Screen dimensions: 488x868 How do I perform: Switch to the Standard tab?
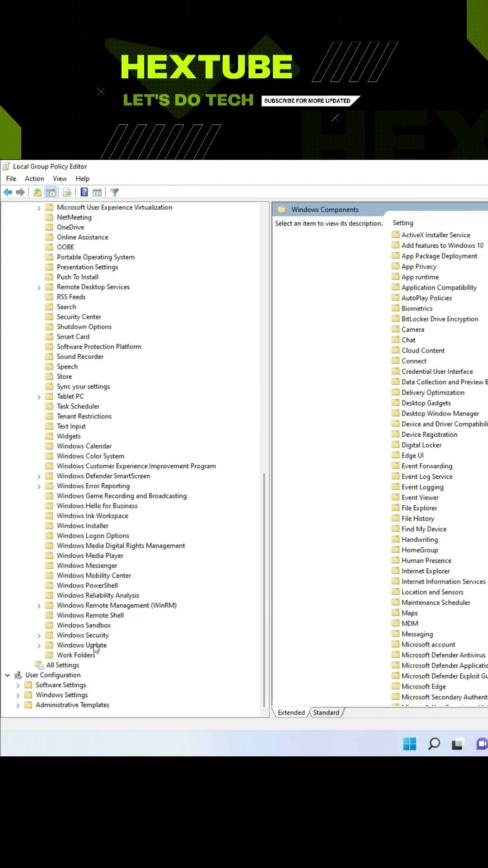326,712
